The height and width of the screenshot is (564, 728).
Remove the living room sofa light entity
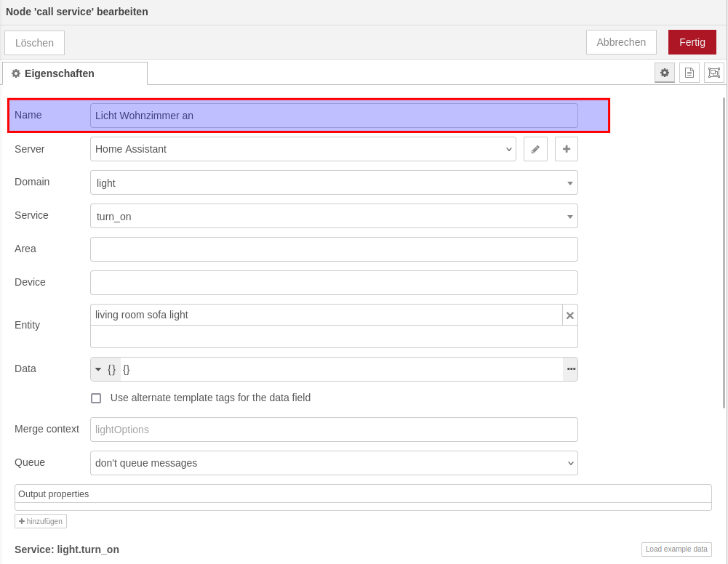point(569,315)
